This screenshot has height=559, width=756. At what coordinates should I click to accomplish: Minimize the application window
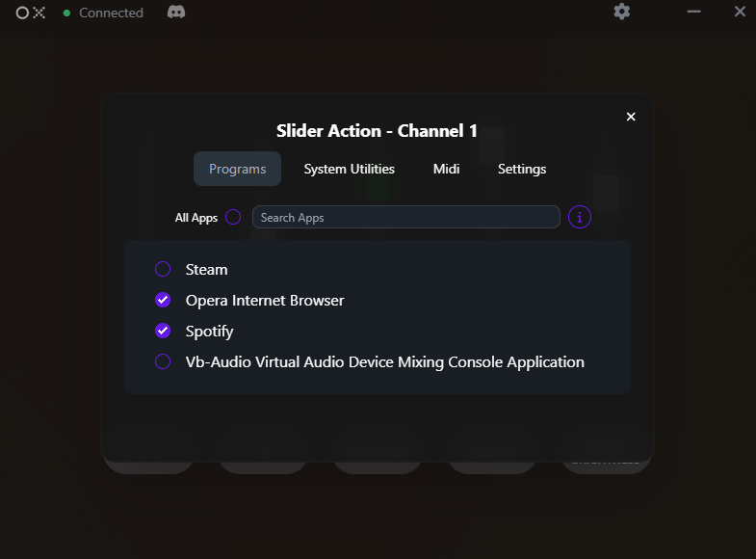[693, 12]
